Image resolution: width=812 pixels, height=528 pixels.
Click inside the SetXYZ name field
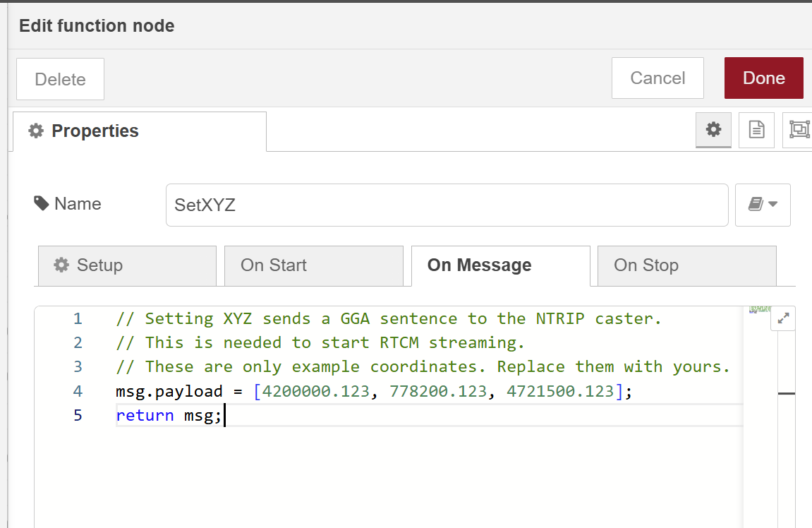447,205
